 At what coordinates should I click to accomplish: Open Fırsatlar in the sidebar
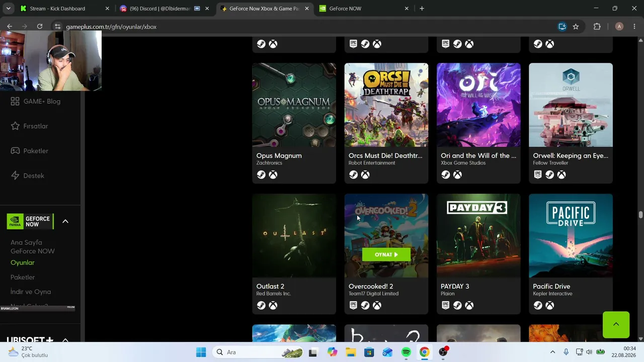(x=29, y=126)
